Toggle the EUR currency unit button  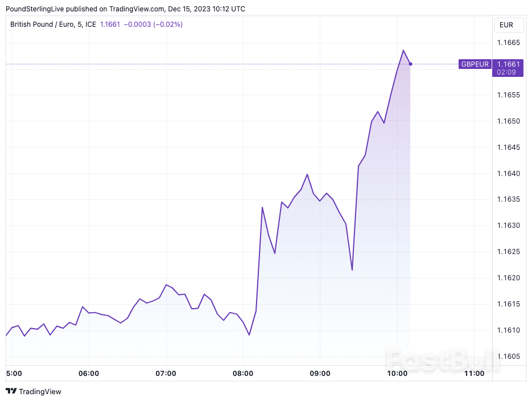tap(508, 25)
